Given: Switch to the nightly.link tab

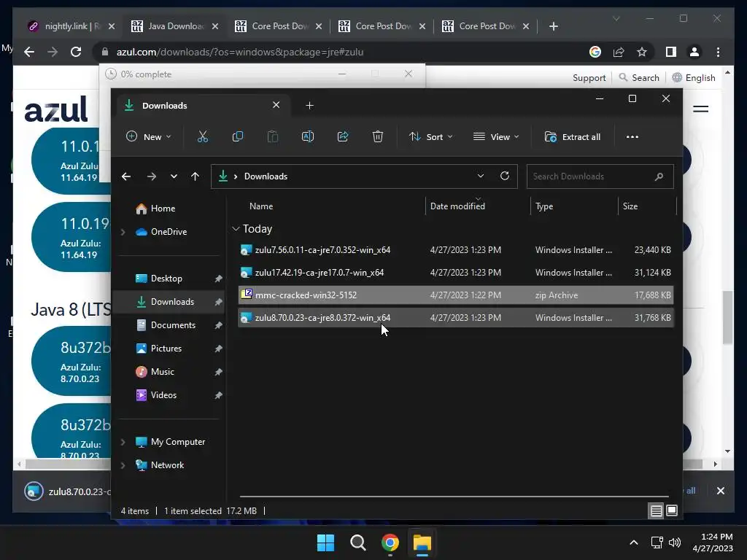Looking at the screenshot, I should [71, 26].
